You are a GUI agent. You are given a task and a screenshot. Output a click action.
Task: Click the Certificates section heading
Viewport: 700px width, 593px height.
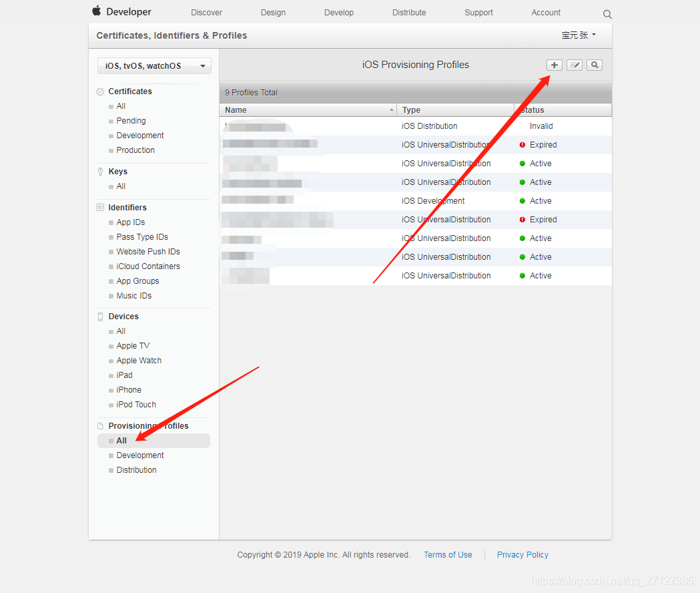(130, 91)
